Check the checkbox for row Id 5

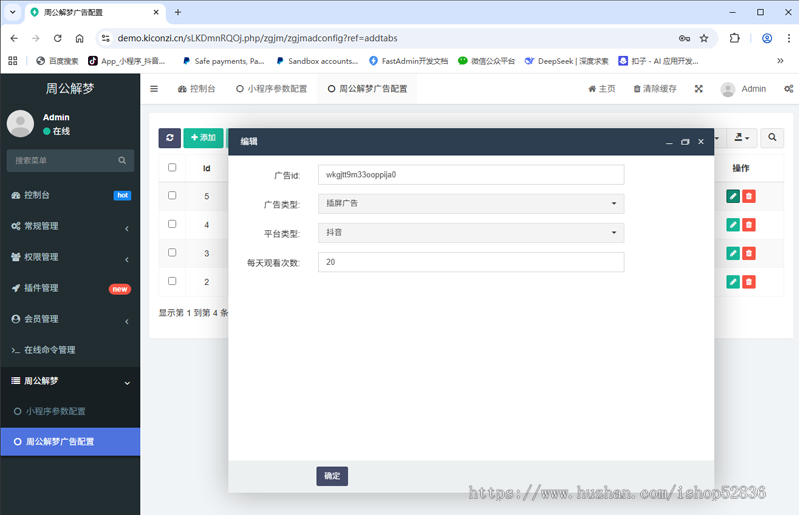(x=172, y=195)
